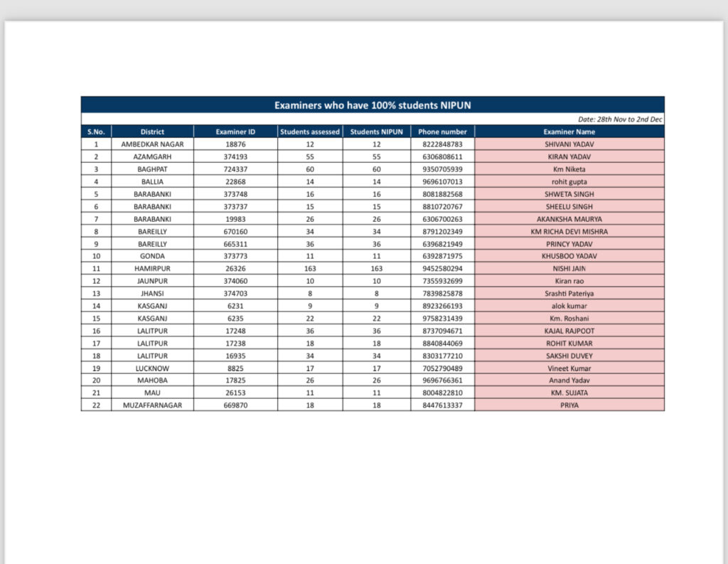Viewport: 728px width, 564px height.
Task: Click the table title 'Examiners who have 100% students NIPUN'
Action: (x=373, y=105)
